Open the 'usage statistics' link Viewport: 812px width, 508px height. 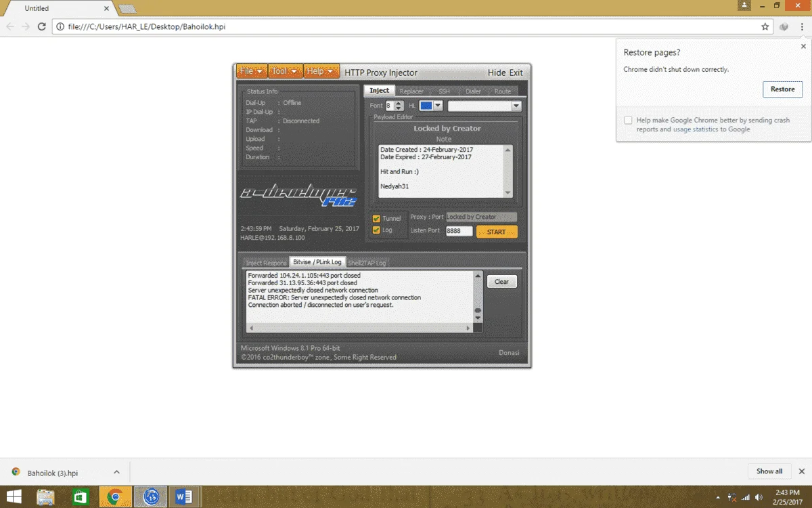click(695, 129)
